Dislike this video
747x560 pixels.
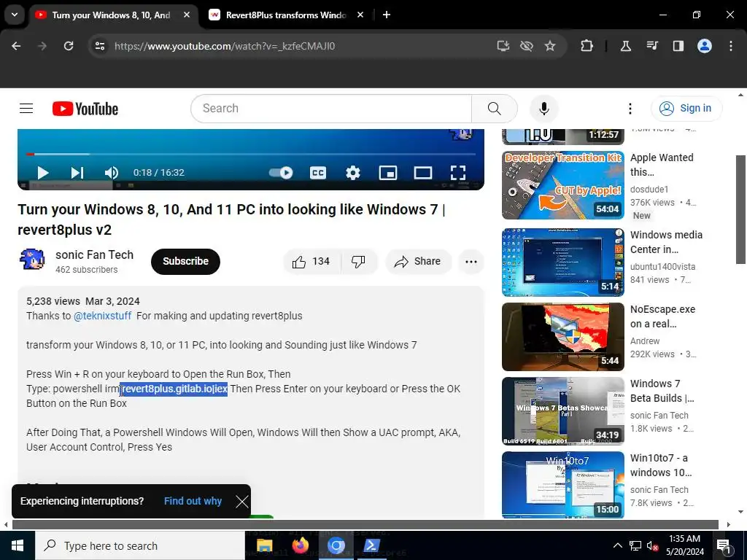[x=359, y=262]
